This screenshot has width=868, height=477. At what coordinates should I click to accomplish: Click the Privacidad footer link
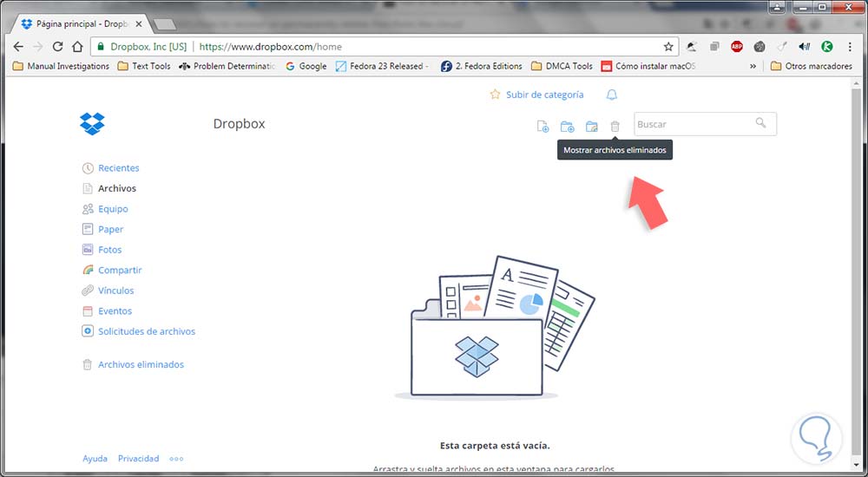[138, 459]
